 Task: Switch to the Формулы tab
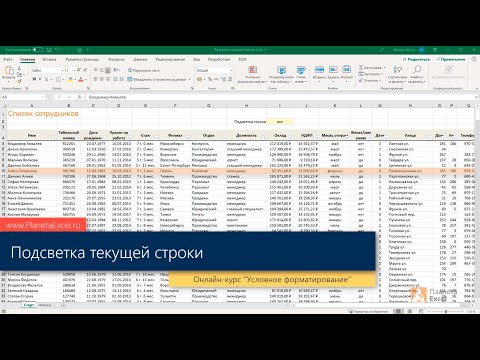(116, 59)
